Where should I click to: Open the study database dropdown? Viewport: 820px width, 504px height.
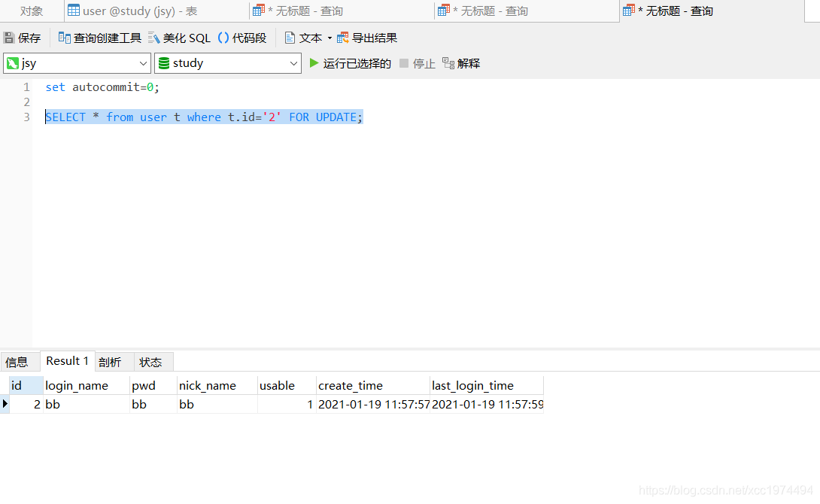pyautogui.click(x=293, y=63)
